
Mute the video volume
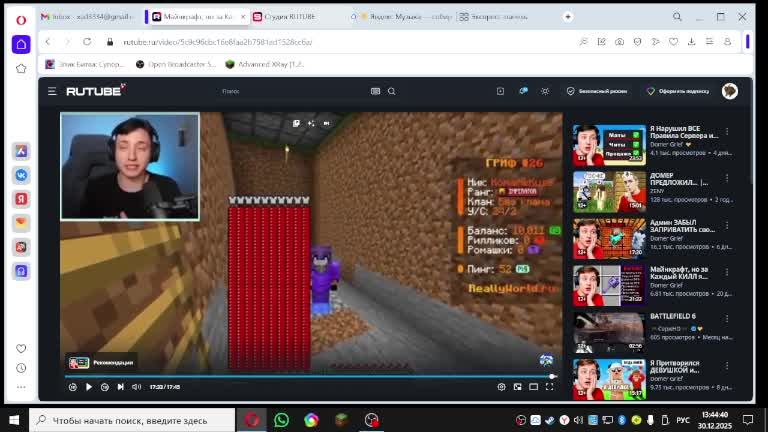pos(136,387)
